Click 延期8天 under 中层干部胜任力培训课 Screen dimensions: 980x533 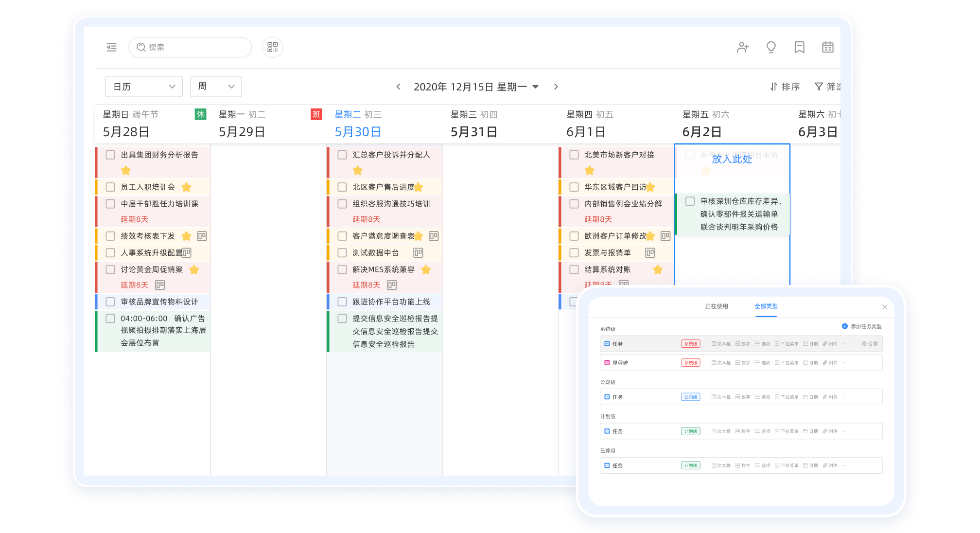point(135,220)
